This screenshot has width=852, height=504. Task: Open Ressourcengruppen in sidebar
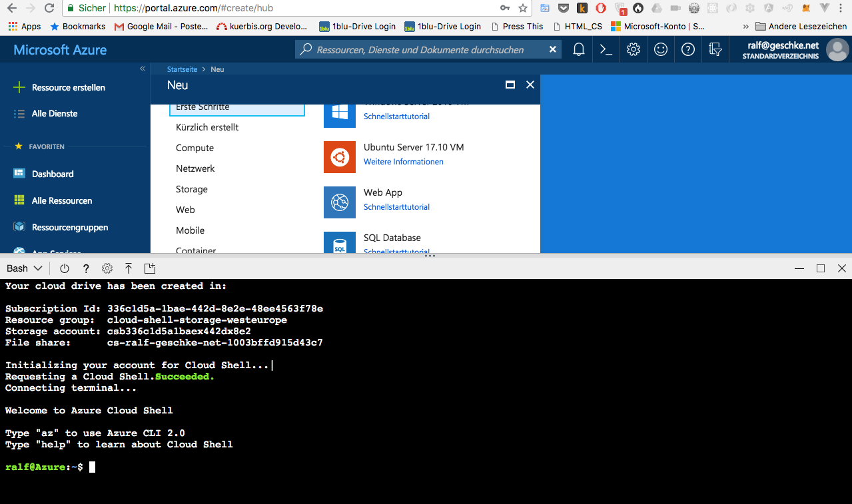pos(70,227)
